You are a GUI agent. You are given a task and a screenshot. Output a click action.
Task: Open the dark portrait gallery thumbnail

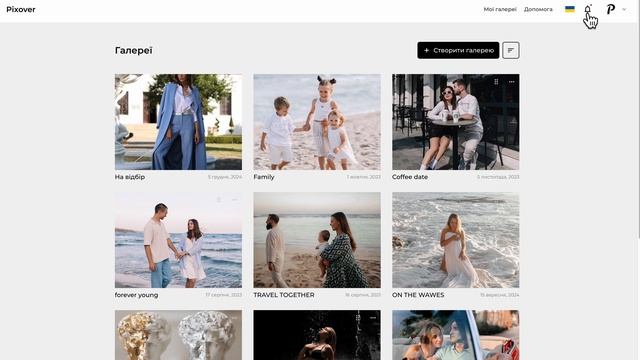(317, 335)
